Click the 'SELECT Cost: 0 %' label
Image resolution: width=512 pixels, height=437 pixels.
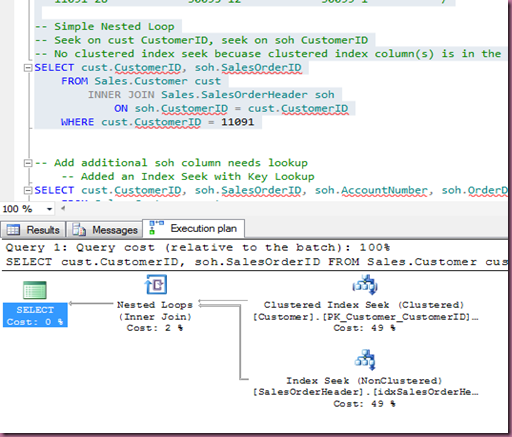[35, 315]
